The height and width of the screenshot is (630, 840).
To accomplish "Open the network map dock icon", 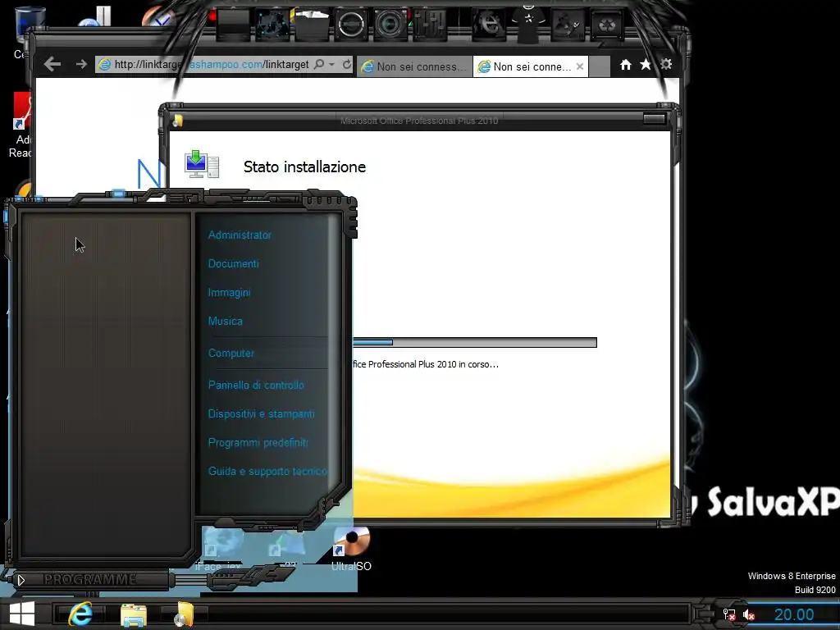I will pyautogui.click(x=272, y=24).
